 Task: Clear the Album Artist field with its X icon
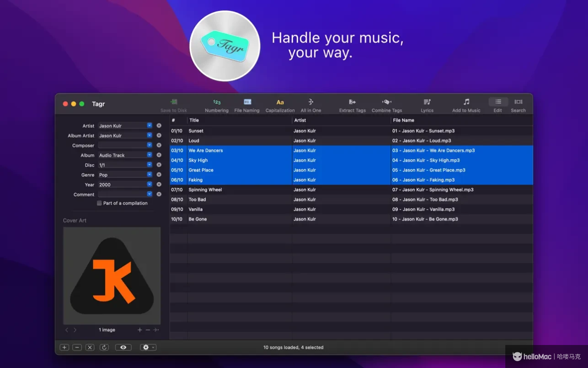[159, 135]
